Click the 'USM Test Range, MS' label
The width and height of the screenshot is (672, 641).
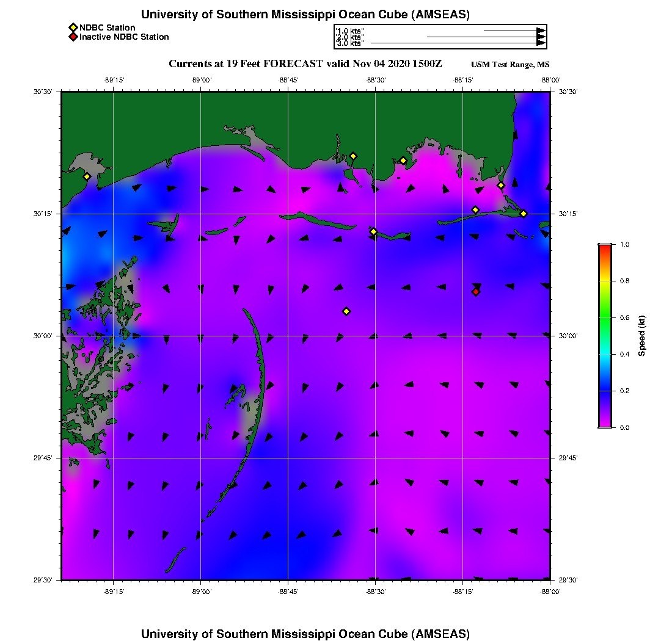[510, 65]
